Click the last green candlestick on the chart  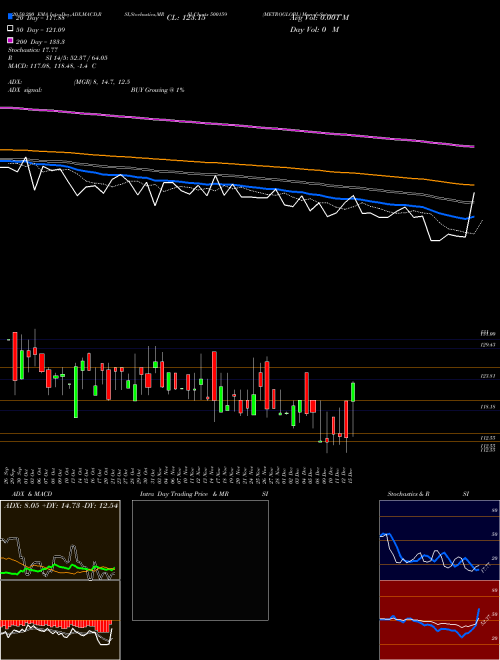coord(353,392)
